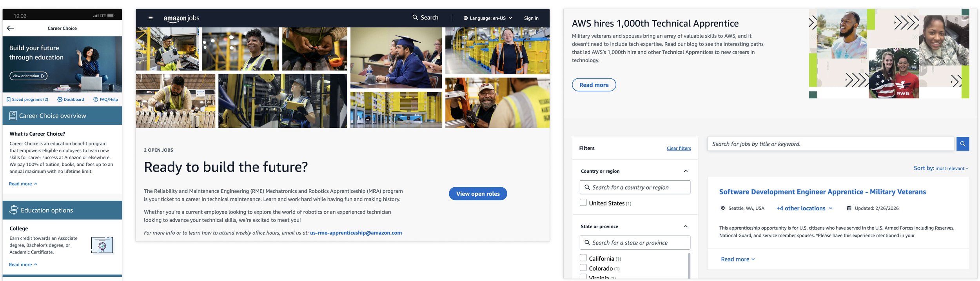Collapse the State or province filter
980x281 pixels.
(x=686, y=227)
